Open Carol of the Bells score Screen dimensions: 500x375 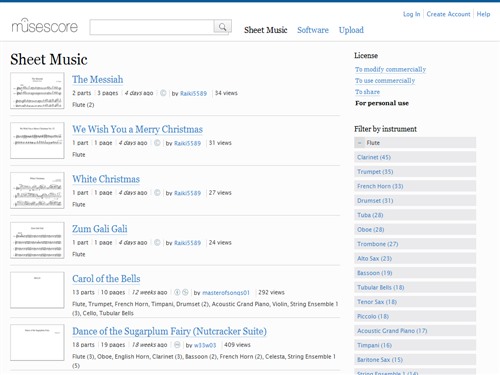106,279
